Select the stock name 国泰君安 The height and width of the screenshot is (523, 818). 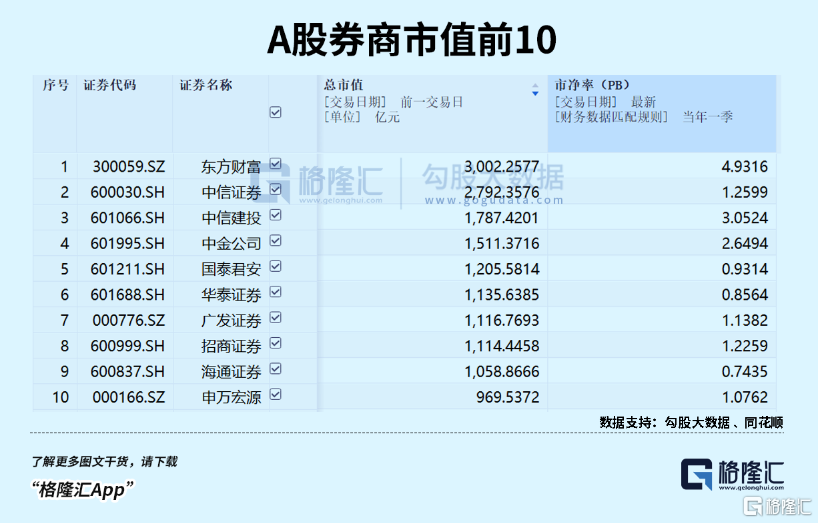(231, 270)
